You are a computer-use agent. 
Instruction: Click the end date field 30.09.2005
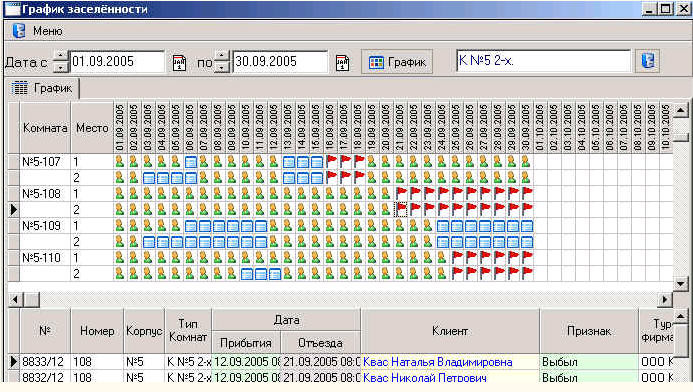click(x=280, y=61)
